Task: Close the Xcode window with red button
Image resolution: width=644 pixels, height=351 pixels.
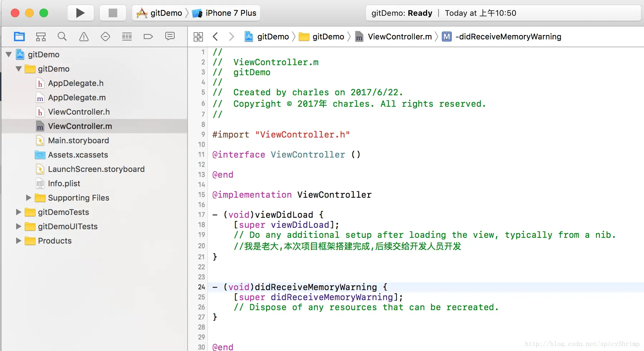Action: pos(15,13)
